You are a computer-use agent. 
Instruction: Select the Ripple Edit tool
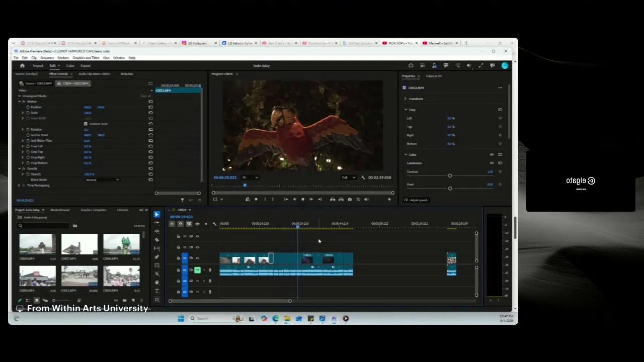[x=157, y=231]
